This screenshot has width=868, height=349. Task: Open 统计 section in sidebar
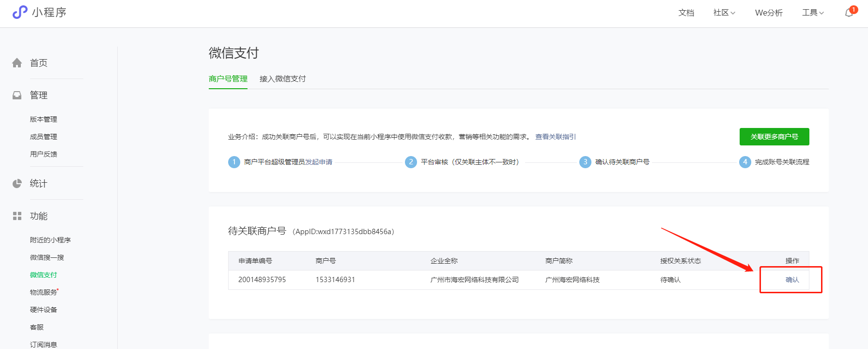(39, 183)
